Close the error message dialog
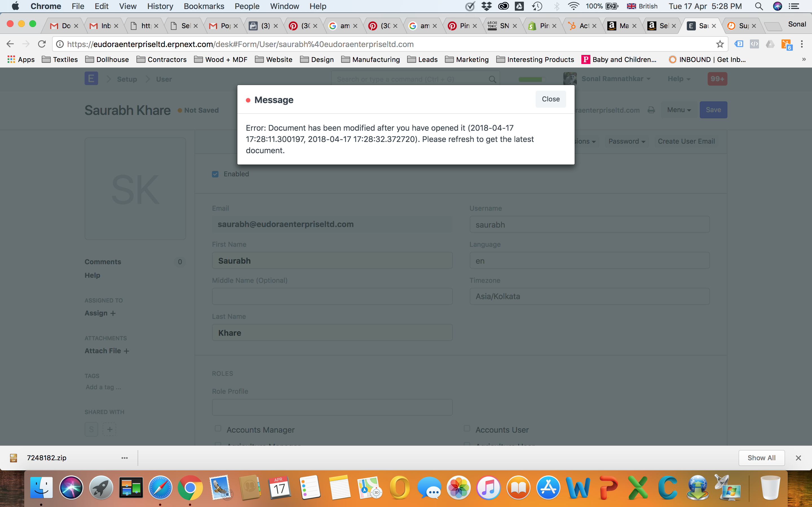 point(550,99)
